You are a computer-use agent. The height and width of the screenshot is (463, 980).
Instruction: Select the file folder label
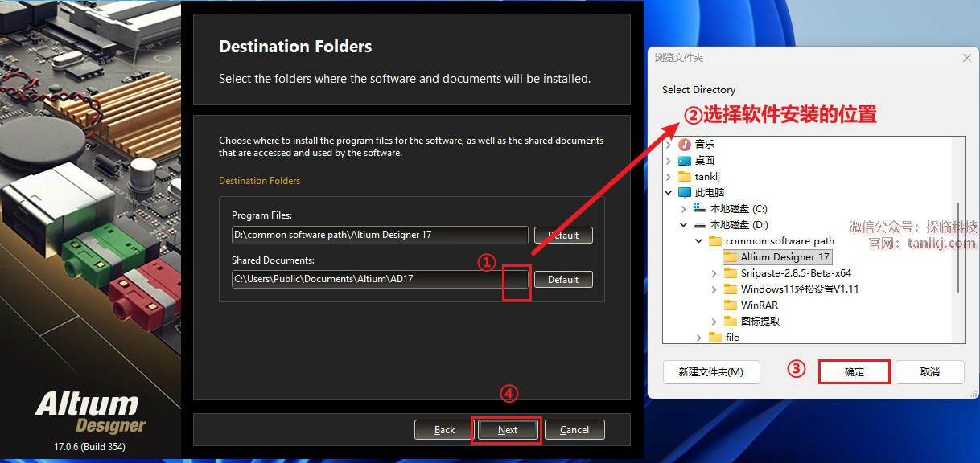[x=732, y=338]
